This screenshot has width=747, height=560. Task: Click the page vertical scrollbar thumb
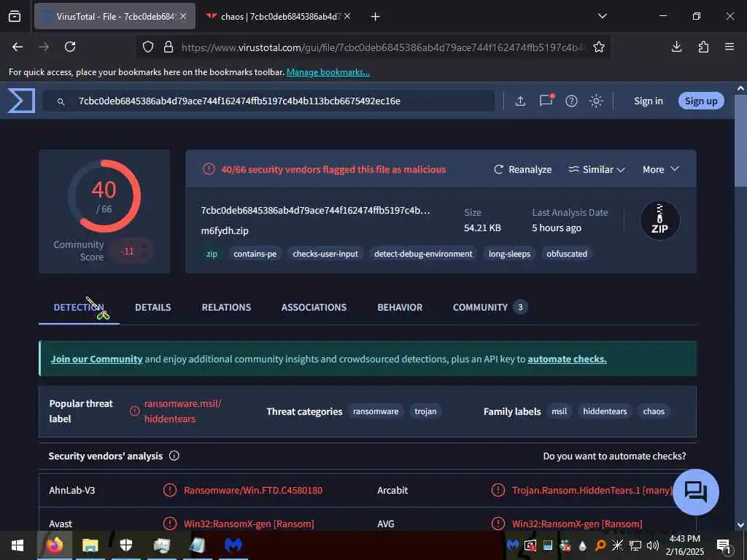pyautogui.click(x=740, y=141)
